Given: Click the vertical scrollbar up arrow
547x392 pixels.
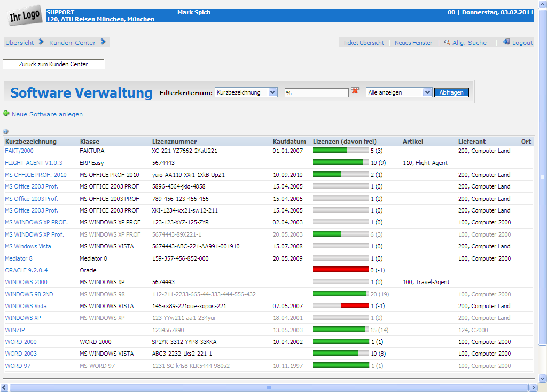Looking at the screenshot, I should click(543, 4).
